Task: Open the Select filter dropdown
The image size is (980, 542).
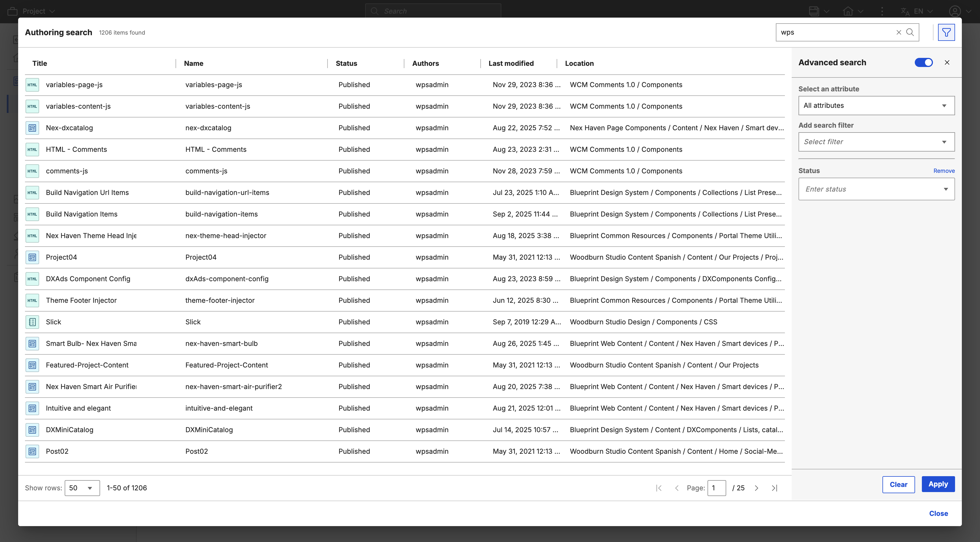Action: click(x=876, y=142)
